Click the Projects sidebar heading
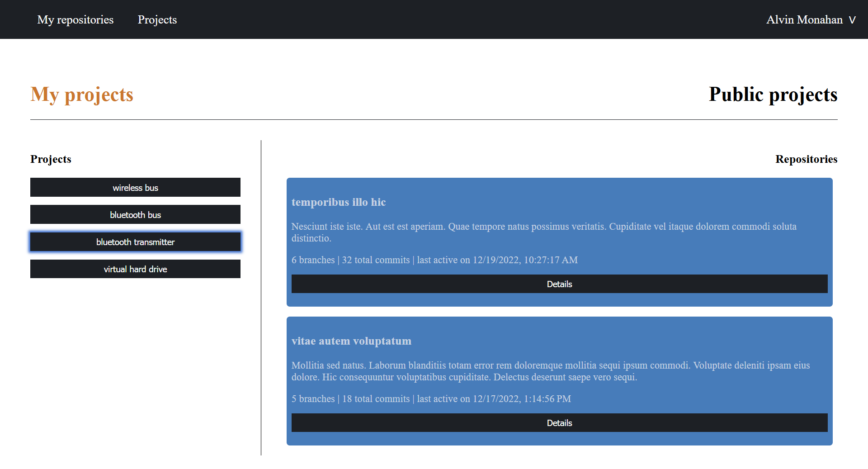Screen dimensions: 868x469 coord(51,159)
